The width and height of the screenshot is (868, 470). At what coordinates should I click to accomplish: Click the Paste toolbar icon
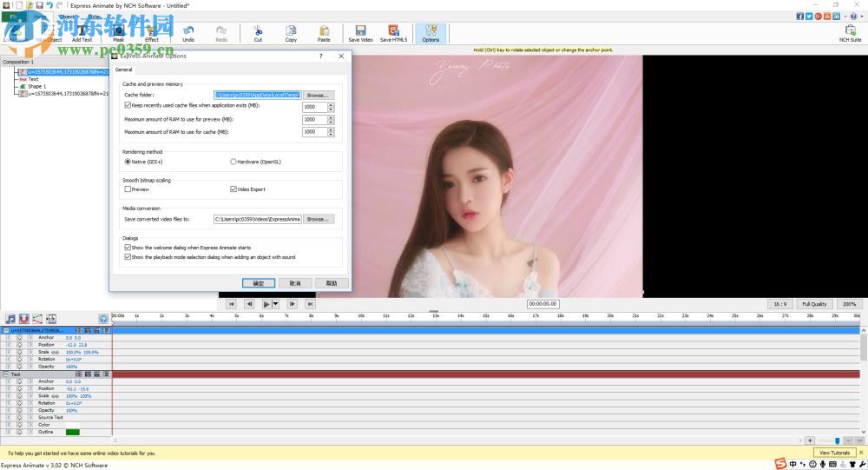coord(324,33)
